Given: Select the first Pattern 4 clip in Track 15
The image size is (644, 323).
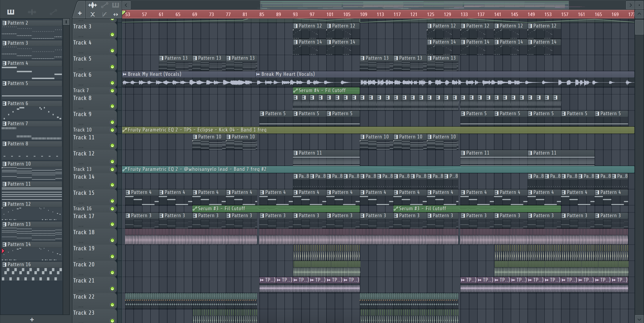Looking at the screenshot, I should point(142,197).
